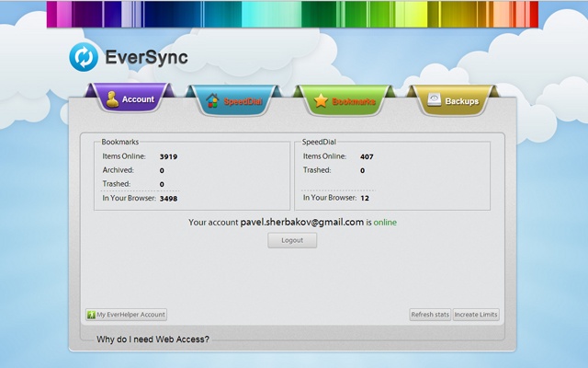Click the star icon on Bookmarks tab

point(321,101)
